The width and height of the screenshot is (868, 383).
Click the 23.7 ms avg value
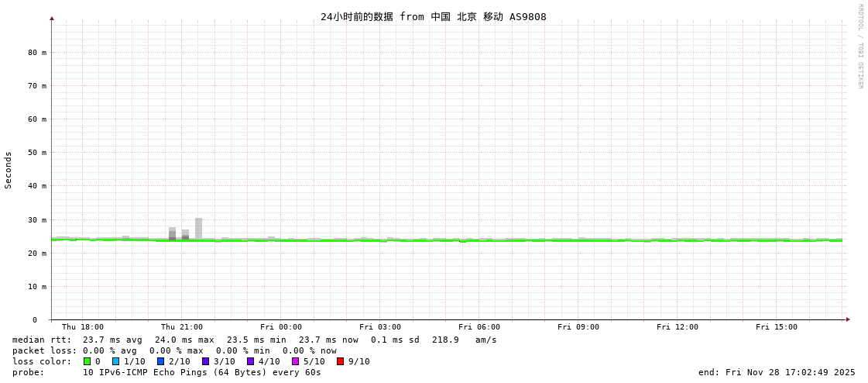(112, 340)
